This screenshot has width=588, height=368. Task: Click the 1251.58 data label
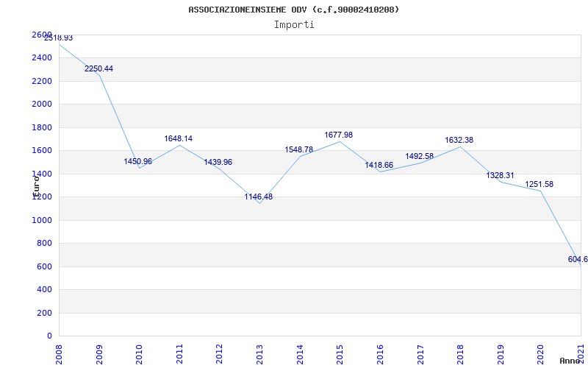[x=539, y=184]
